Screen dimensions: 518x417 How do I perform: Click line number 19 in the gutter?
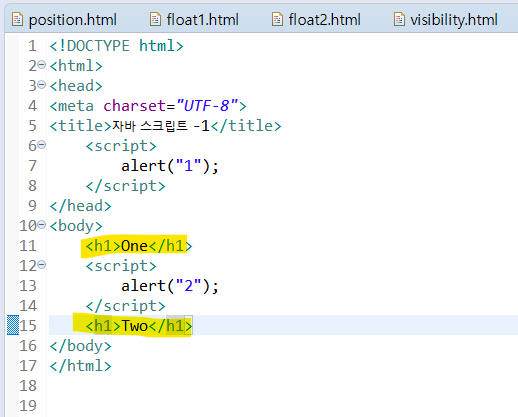[x=28, y=406]
